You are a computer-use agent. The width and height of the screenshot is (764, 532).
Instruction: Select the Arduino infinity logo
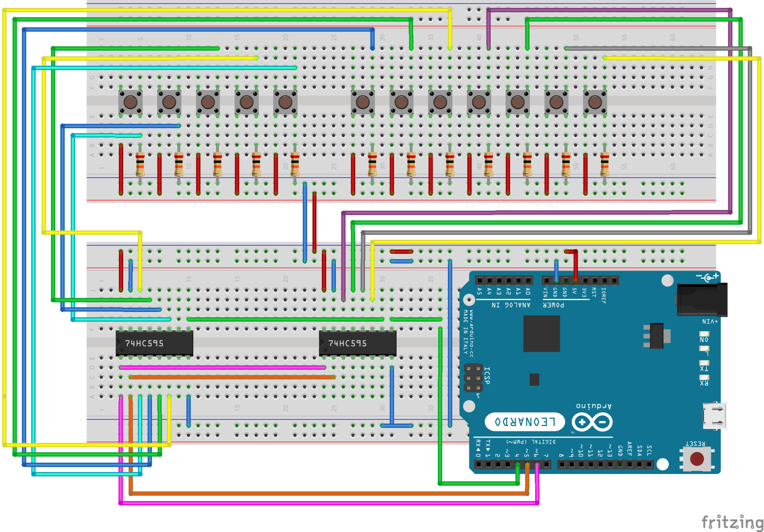coord(592,422)
